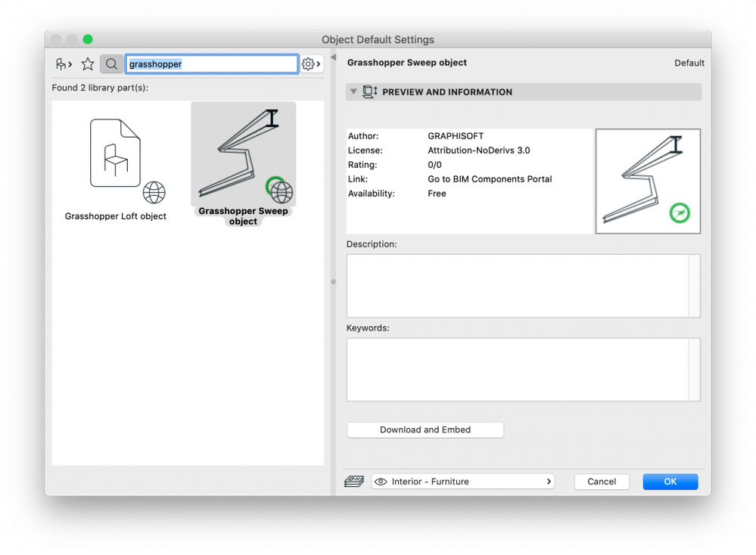
Task: Click the Preview and Information header text
Action: [x=447, y=92]
